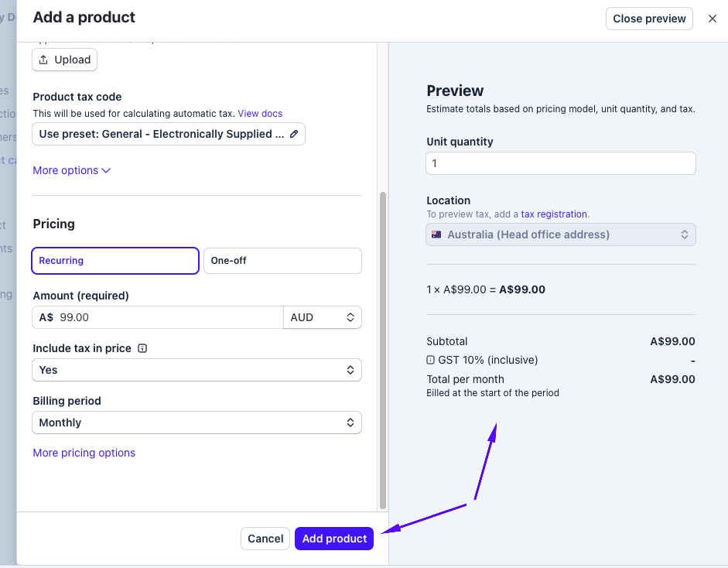This screenshot has width=728, height=568.
Task: Select the One-off pricing option
Action: (x=282, y=261)
